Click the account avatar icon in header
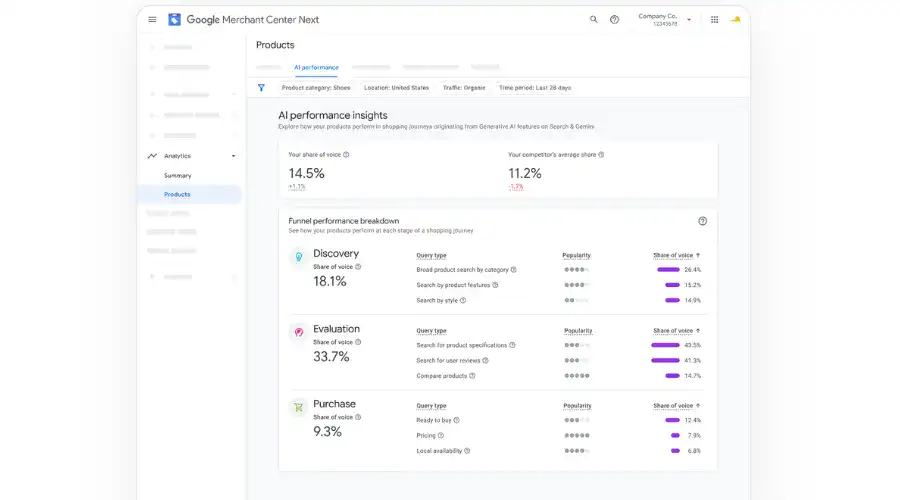This screenshot has height=500, width=900. coord(735,20)
